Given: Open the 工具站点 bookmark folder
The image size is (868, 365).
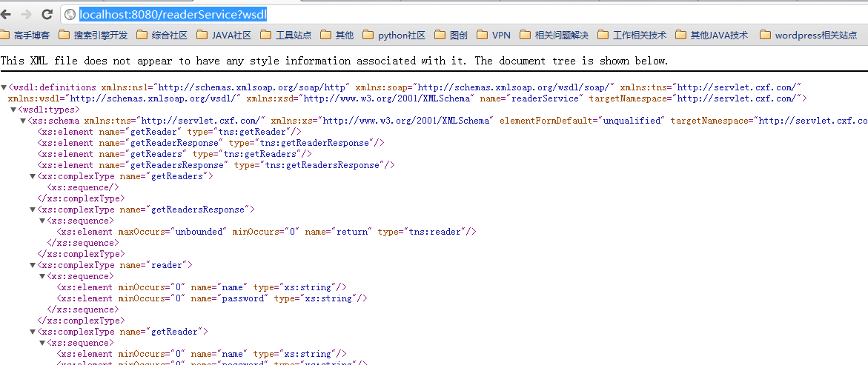Looking at the screenshot, I should click(286, 36).
